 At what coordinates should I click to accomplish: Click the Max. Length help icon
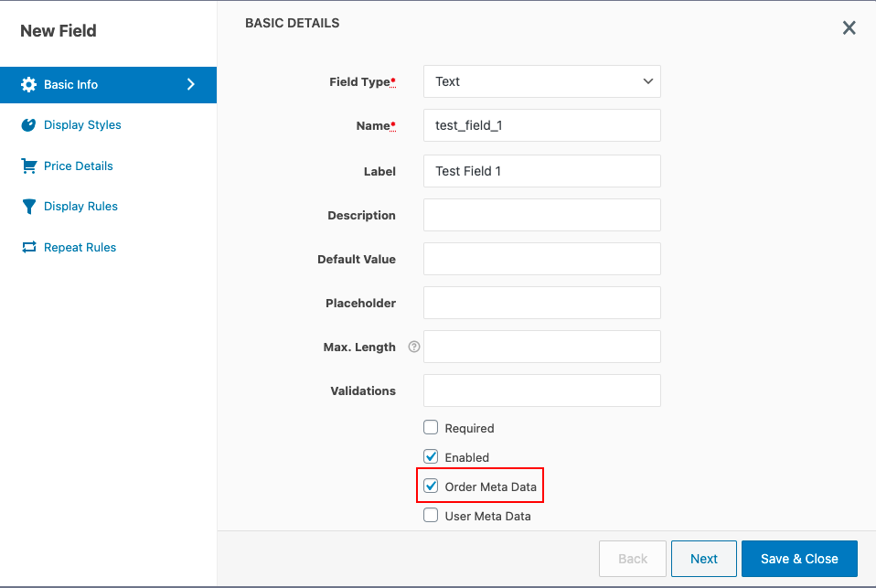click(x=413, y=347)
